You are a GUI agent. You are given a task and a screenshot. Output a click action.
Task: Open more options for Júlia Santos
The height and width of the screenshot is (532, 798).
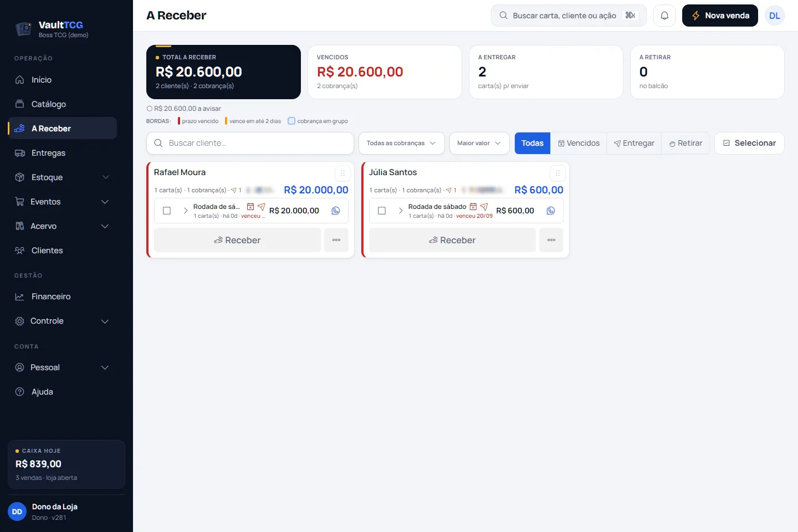point(551,240)
